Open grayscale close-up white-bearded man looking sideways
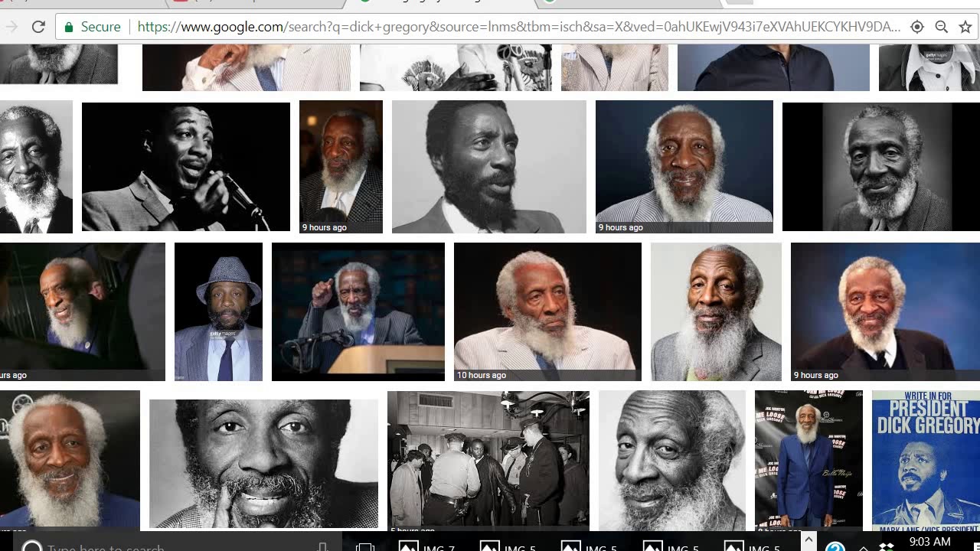The height and width of the screenshot is (551, 980). (672, 460)
